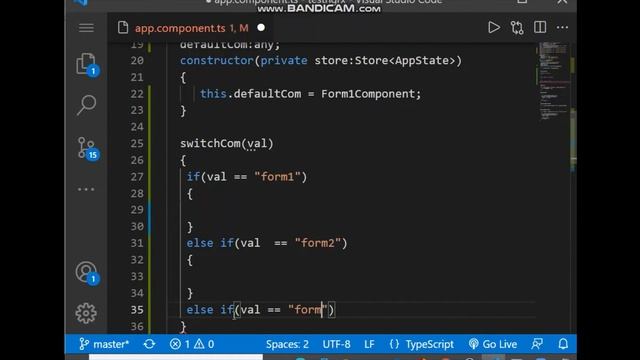Open Source Control view with 15 changes

87,148
